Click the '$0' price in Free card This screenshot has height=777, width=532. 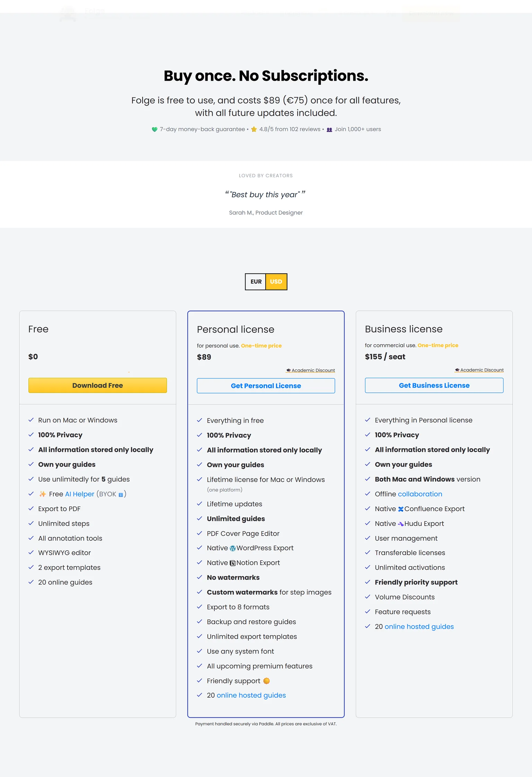point(33,357)
